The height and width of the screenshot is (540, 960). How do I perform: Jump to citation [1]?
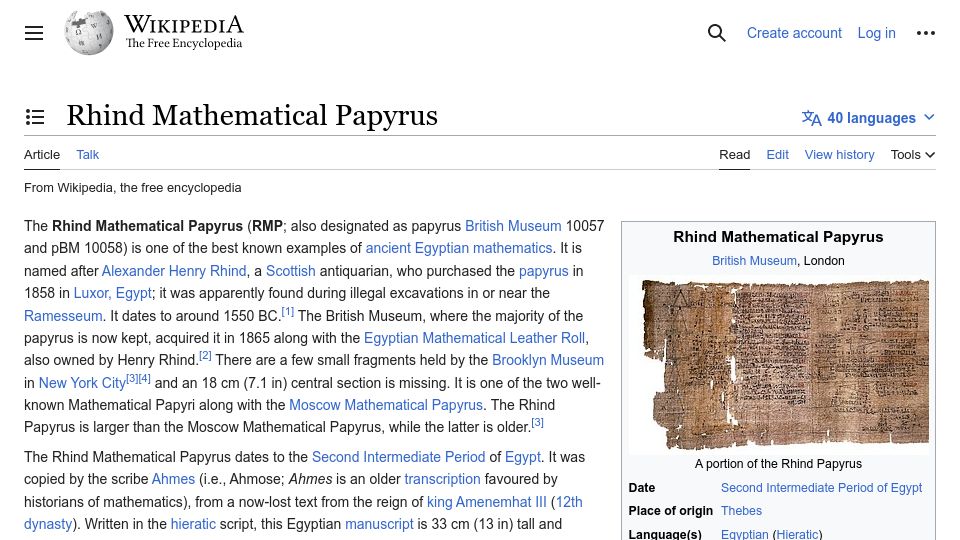(x=288, y=312)
